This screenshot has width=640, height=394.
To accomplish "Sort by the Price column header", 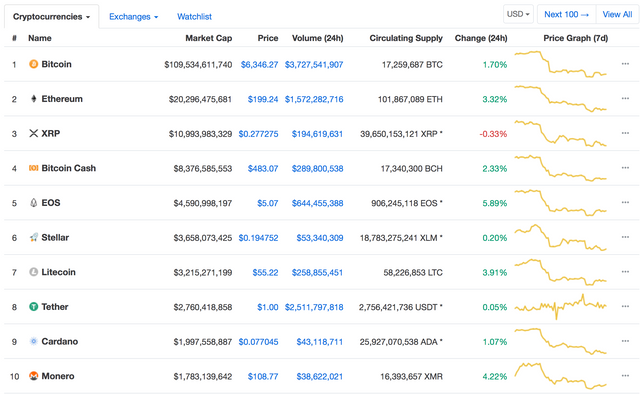I will (268, 38).
